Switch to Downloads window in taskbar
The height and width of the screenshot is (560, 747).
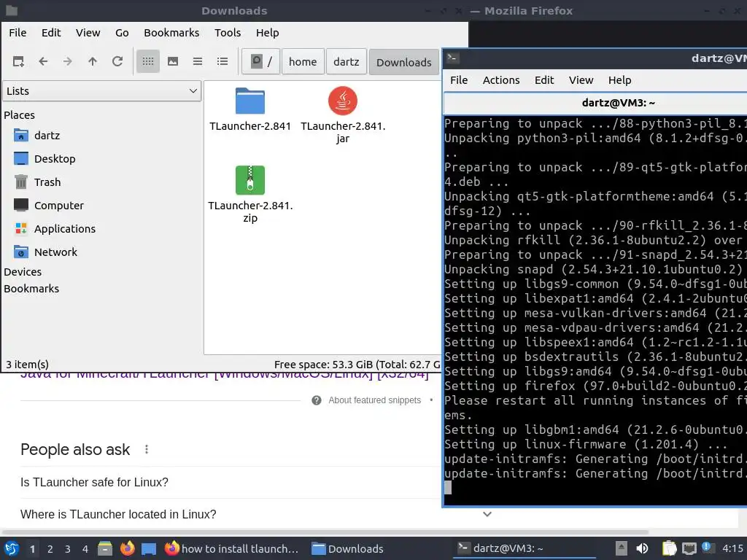pos(348,548)
